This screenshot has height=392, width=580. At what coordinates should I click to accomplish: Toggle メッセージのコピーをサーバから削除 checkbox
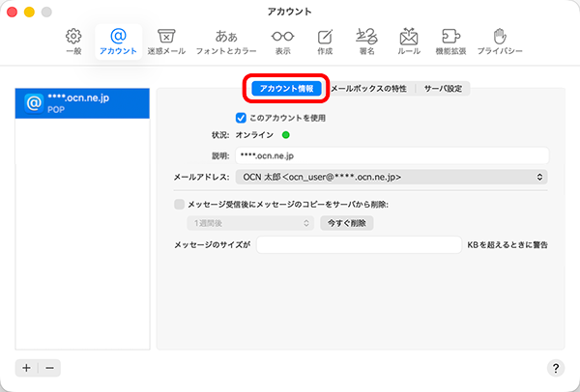[179, 204]
